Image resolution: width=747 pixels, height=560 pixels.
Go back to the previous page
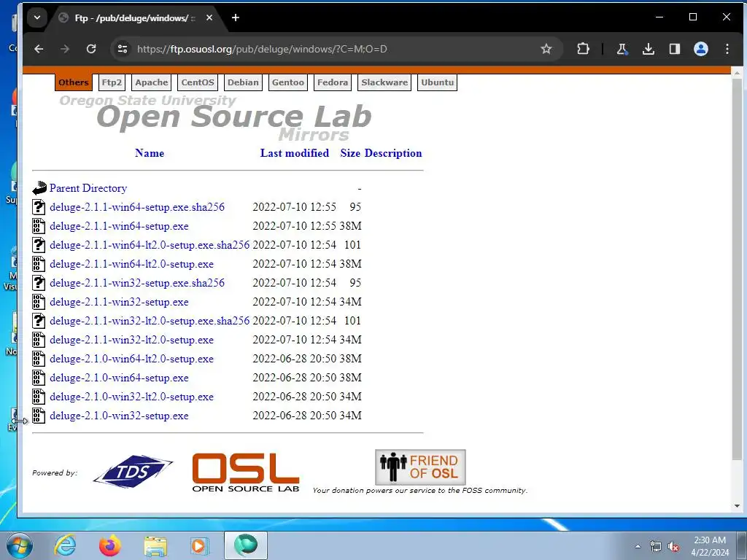click(39, 49)
